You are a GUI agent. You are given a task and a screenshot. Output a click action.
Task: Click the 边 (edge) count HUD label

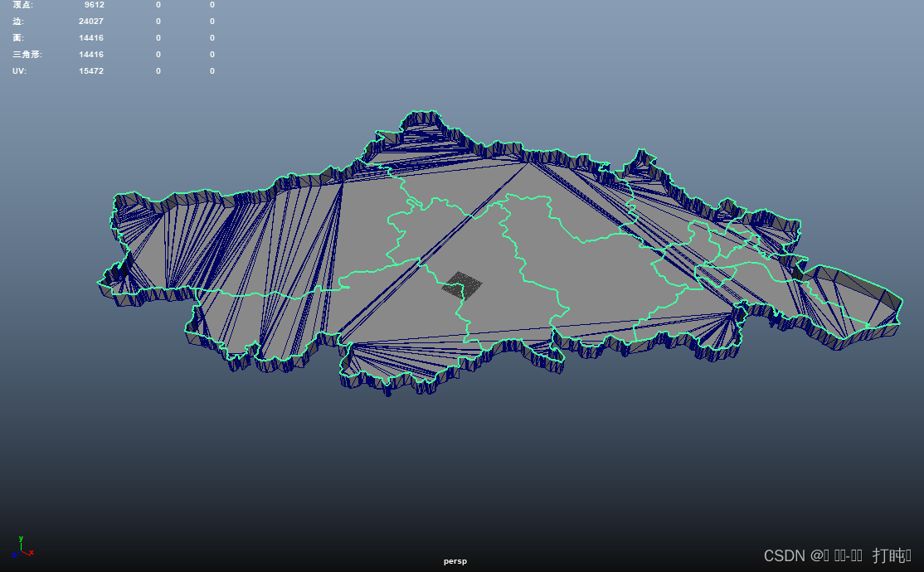click(17, 21)
